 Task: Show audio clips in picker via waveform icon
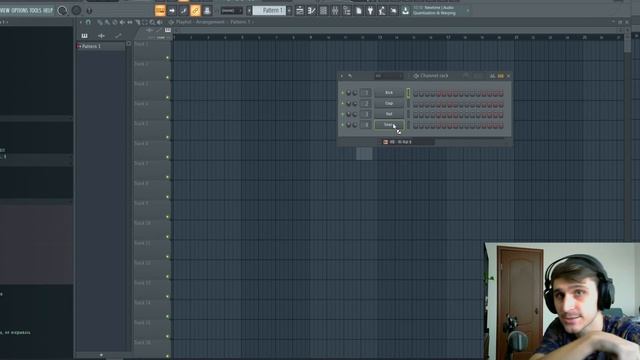click(101, 36)
